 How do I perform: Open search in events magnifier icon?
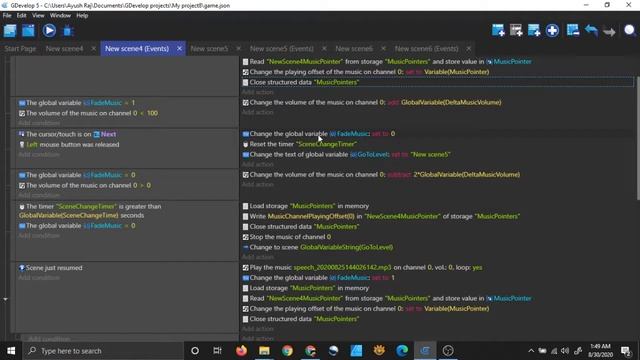coord(629,30)
